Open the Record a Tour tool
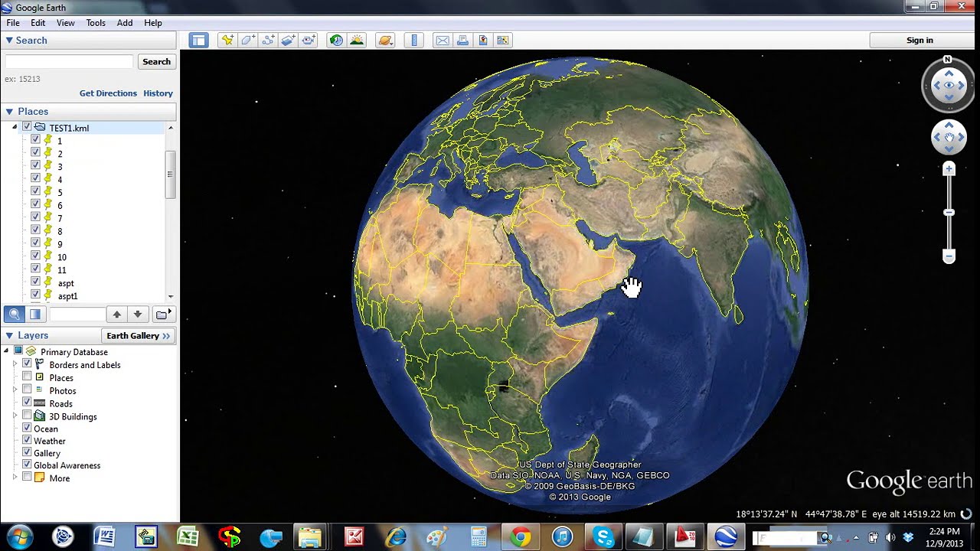Image resolution: width=980 pixels, height=551 pixels. click(309, 41)
